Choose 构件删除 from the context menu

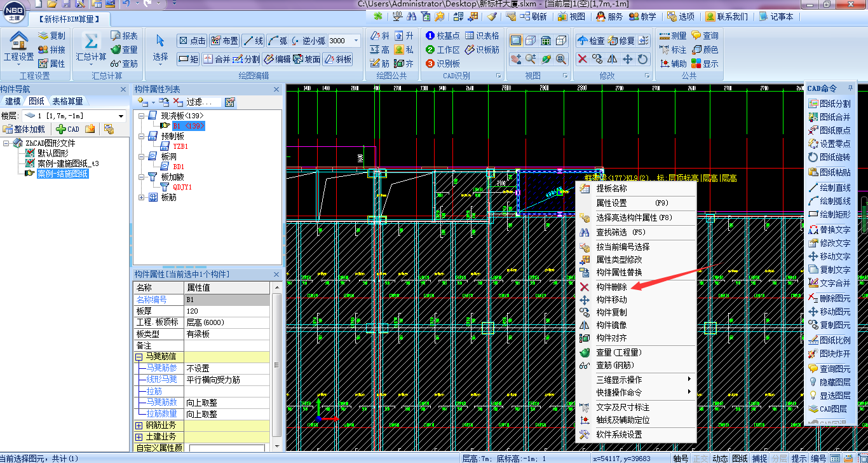point(611,287)
